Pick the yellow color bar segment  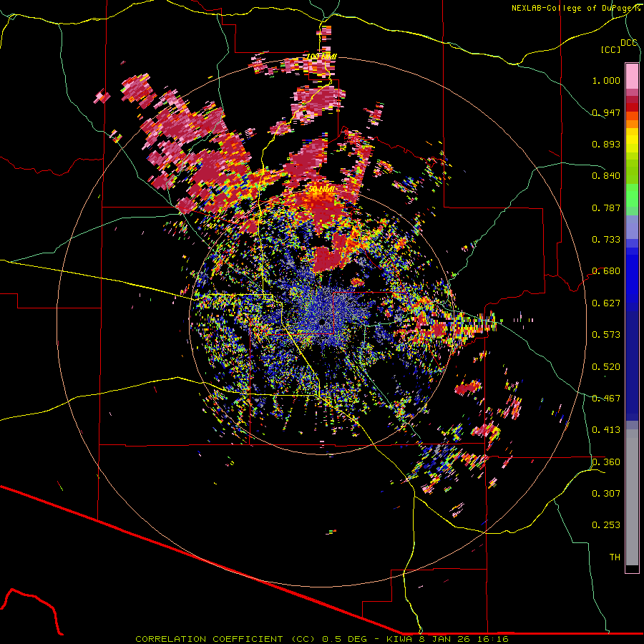pos(632,140)
